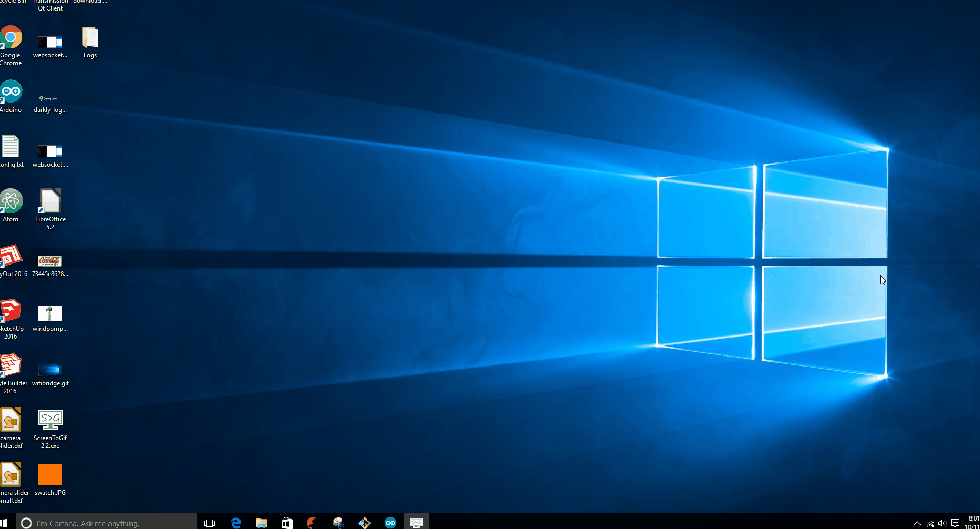Open File Explorer from the taskbar

click(x=261, y=523)
